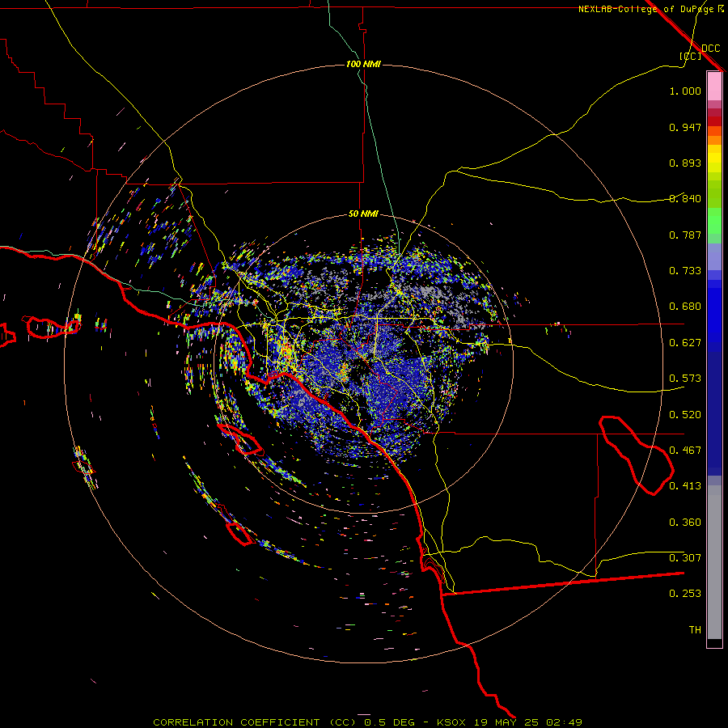Click the 100 NMI range ring label
Image resolution: width=728 pixels, height=728 pixels.
point(363,64)
